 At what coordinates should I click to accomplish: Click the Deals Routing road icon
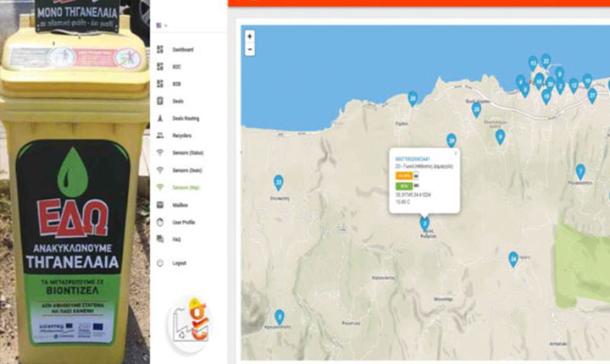160,119
